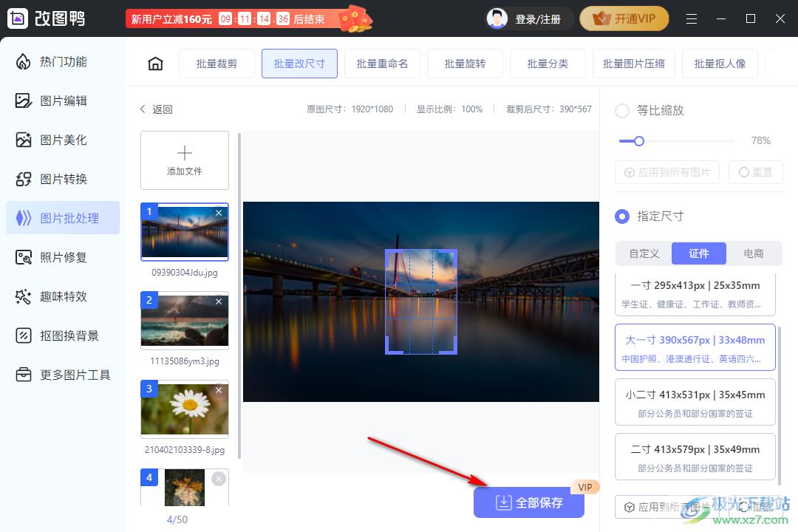Click the user avatar icon

(x=497, y=18)
